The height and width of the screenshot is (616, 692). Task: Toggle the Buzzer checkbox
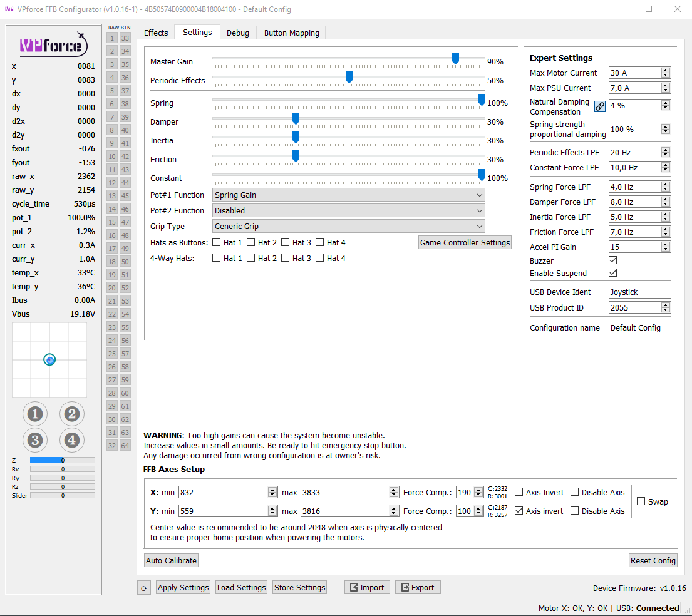[x=613, y=260]
